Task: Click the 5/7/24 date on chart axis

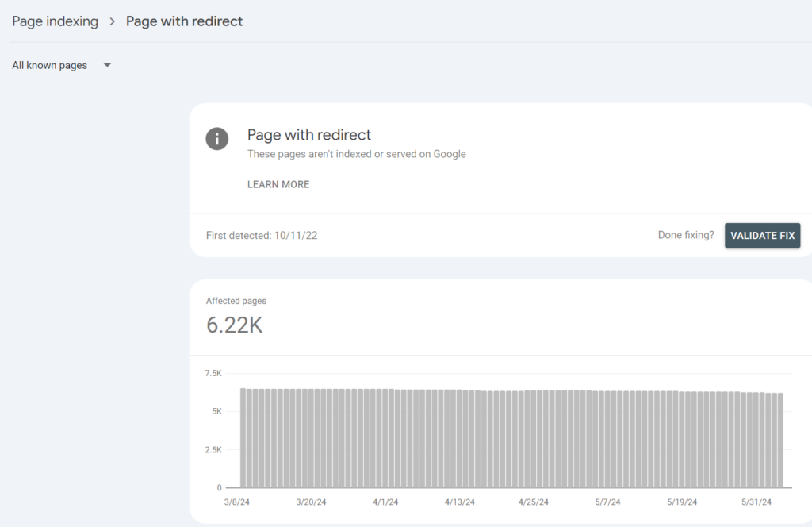Action: click(x=607, y=502)
